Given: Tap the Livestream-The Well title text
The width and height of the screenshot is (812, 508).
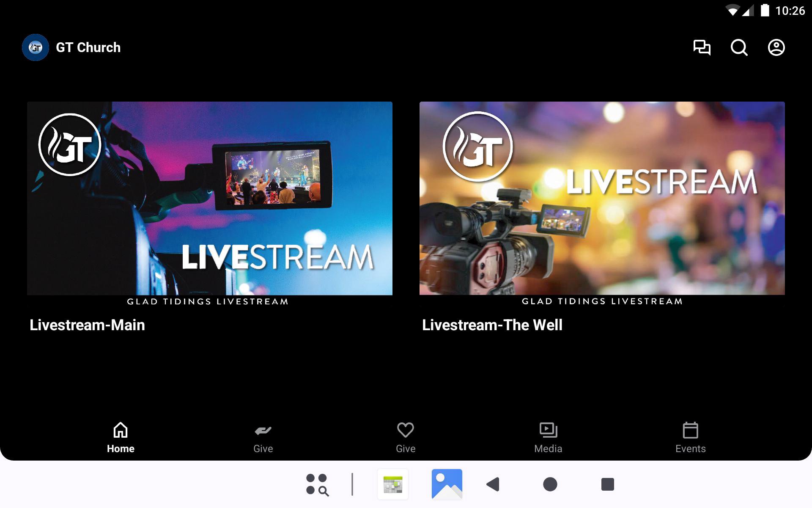Looking at the screenshot, I should [x=492, y=325].
